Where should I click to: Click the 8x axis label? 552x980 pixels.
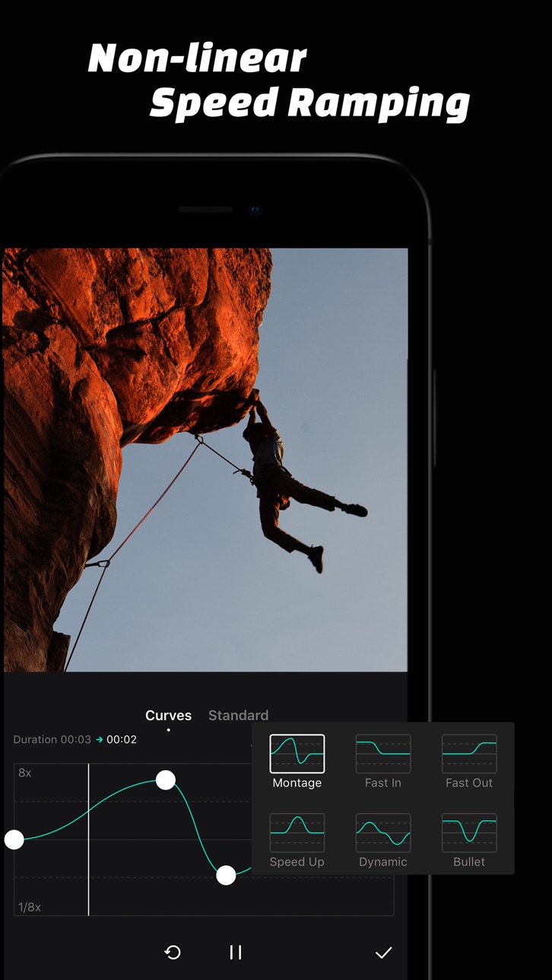25,773
